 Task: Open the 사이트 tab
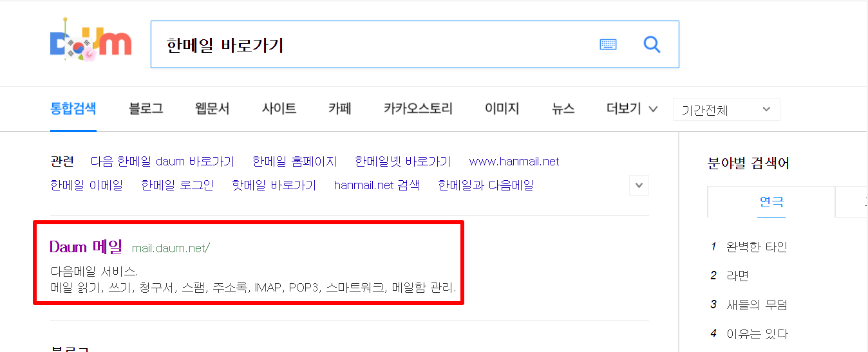pos(279,109)
